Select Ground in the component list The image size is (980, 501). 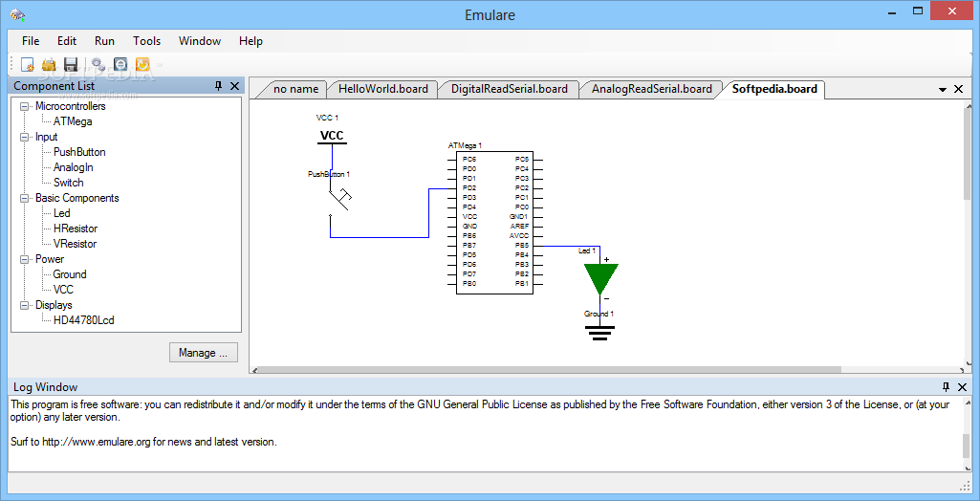tap(70, 274)
